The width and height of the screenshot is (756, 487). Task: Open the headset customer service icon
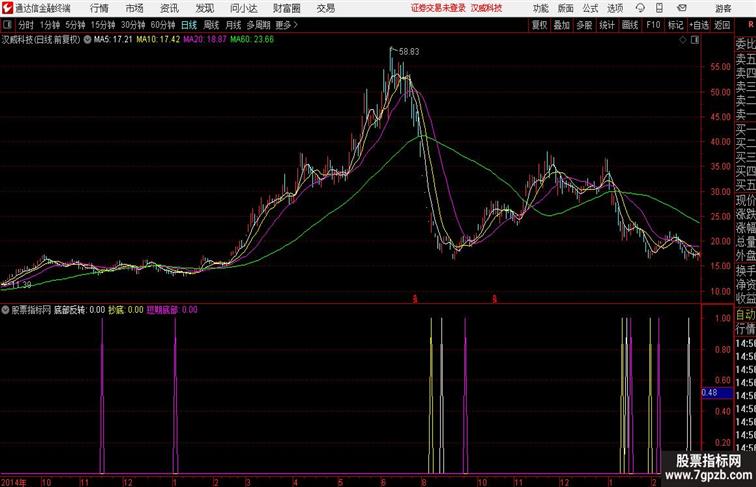(x=640, y=8)
